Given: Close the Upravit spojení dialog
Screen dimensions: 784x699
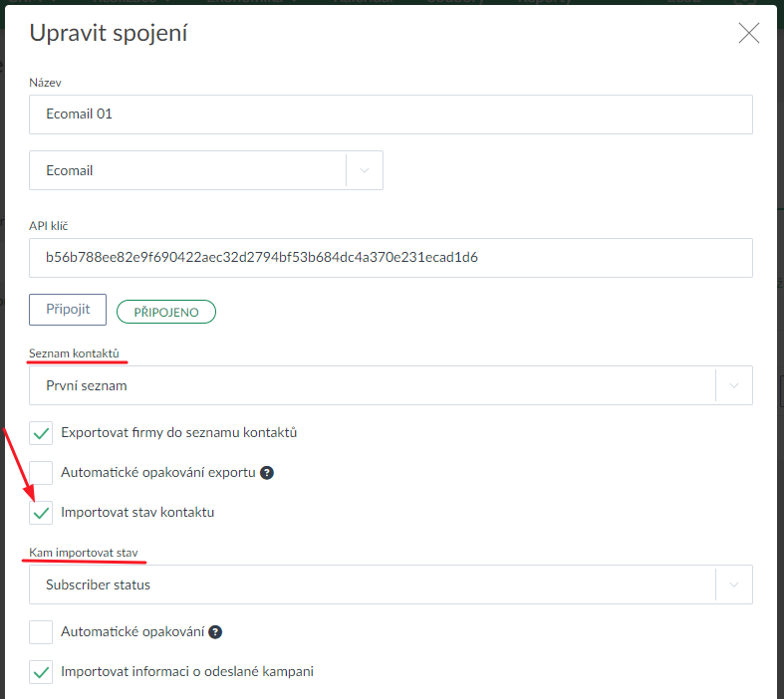Looking at the screenshot, I should (x=748, y=34).
